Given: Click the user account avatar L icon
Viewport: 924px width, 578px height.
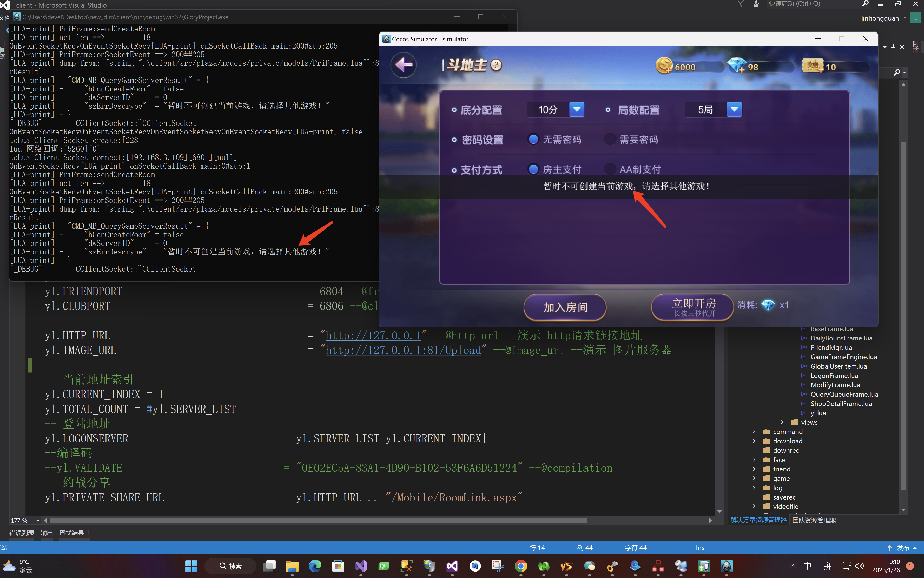Looking at the screenshot, I should click(x=916, y=18).
